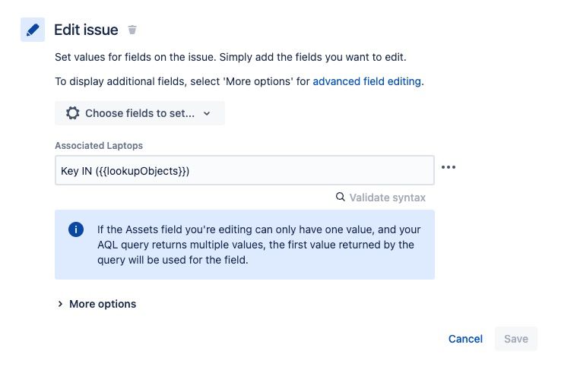Delete the action using the trash icon
The width and height of the screenshot is (577, 392).
click(132, 30)
